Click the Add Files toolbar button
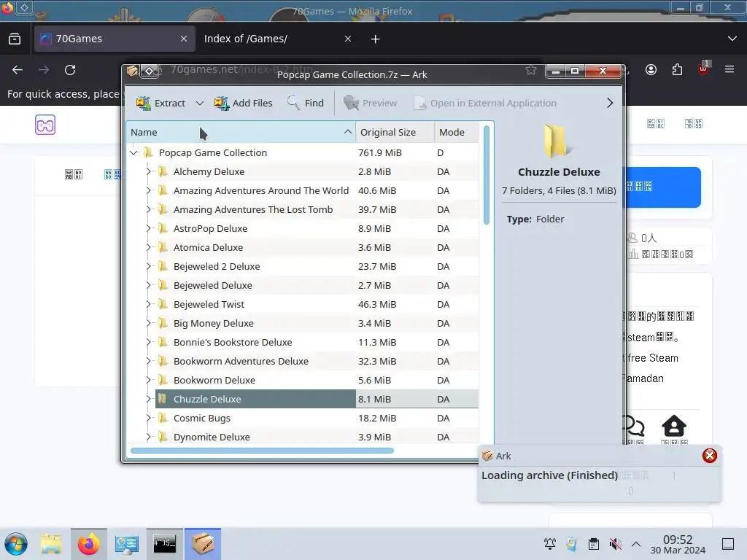Screen dimensions: 747x560 pos(243,103)
